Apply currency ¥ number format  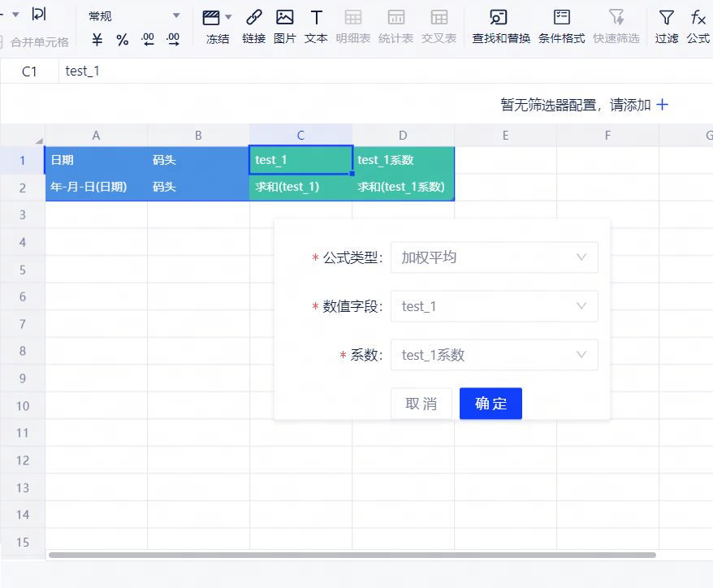tap(97, 40)
